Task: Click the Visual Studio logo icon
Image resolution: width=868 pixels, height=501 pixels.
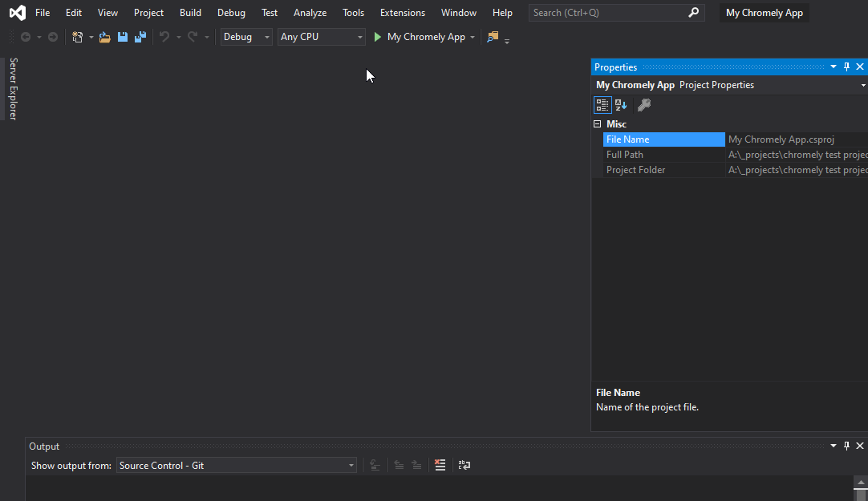Action: click(x=17, y=13)
